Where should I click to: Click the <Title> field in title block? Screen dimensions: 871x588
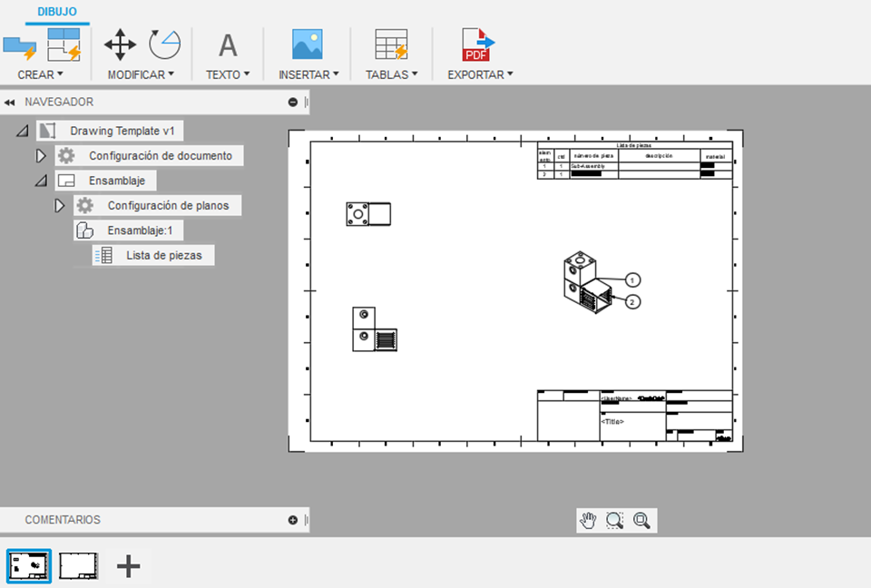(612, 422)
